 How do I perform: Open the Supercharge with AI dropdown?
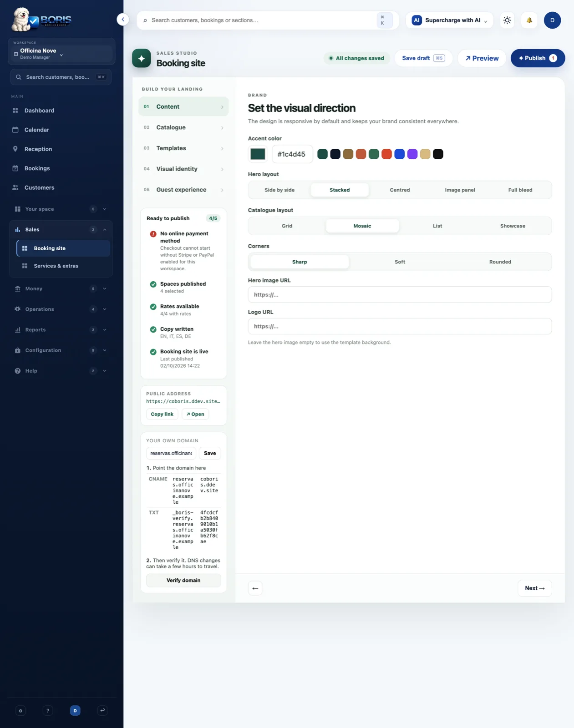pos(449,20)
